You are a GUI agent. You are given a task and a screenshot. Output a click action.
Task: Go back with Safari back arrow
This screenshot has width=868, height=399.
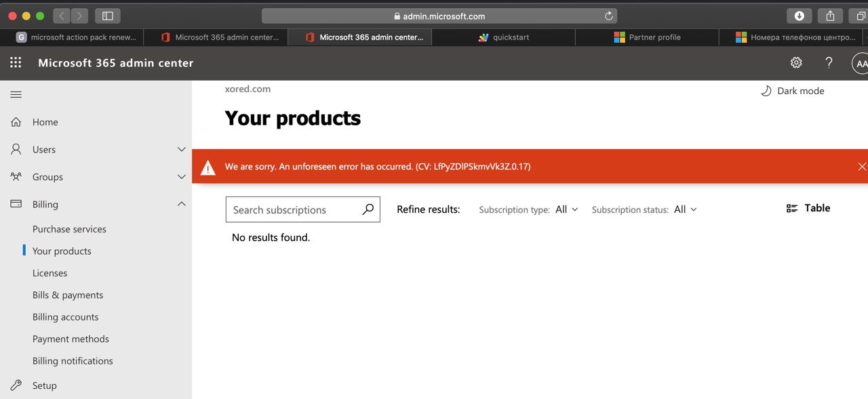click(x=62, y=16)
